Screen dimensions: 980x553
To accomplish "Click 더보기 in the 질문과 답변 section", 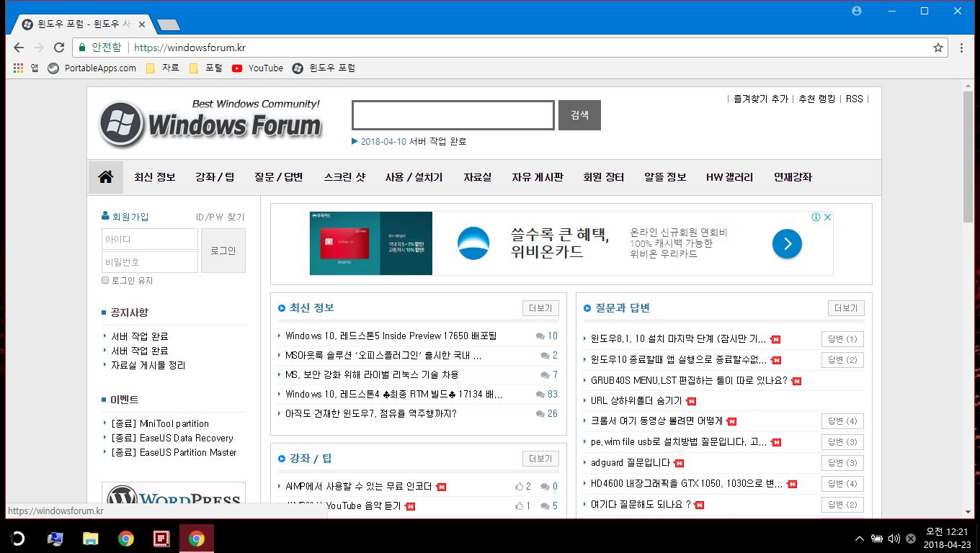I will (x=846, y=308).
